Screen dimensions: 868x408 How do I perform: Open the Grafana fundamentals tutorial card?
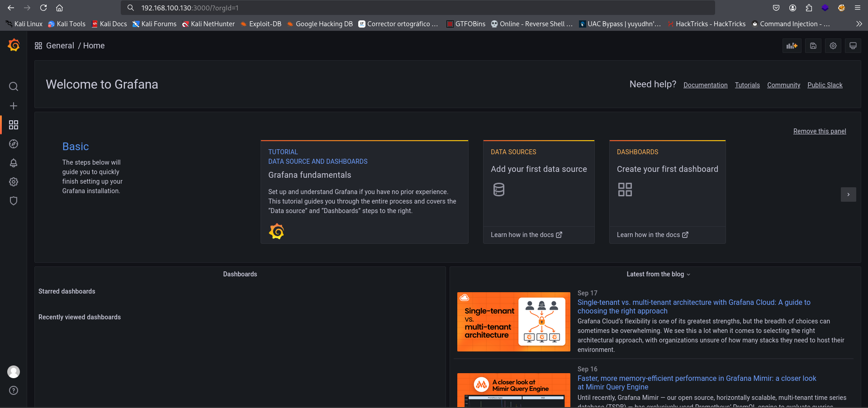[x=364, y=192]
